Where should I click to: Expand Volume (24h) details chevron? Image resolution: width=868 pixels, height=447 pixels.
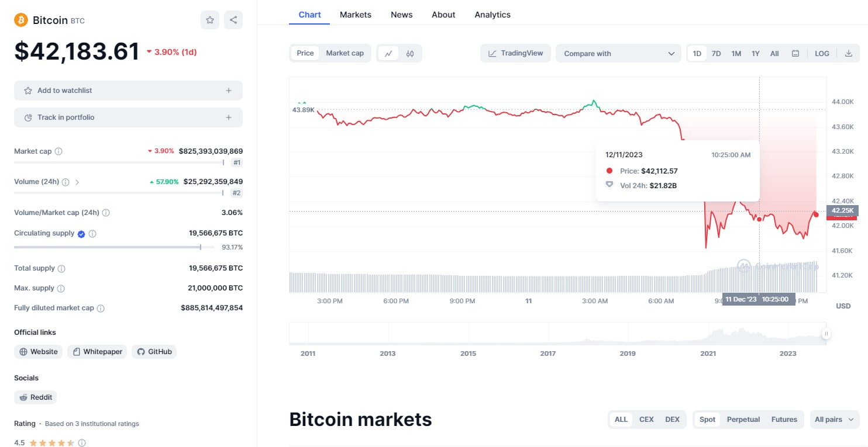click(77, 182)
